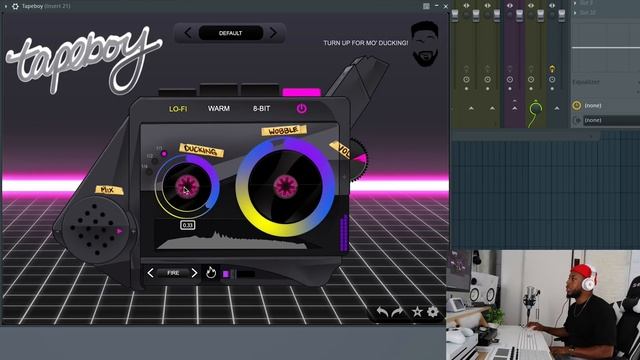Click the circle clock icon on purple mixer strip

tap(509, 79)
